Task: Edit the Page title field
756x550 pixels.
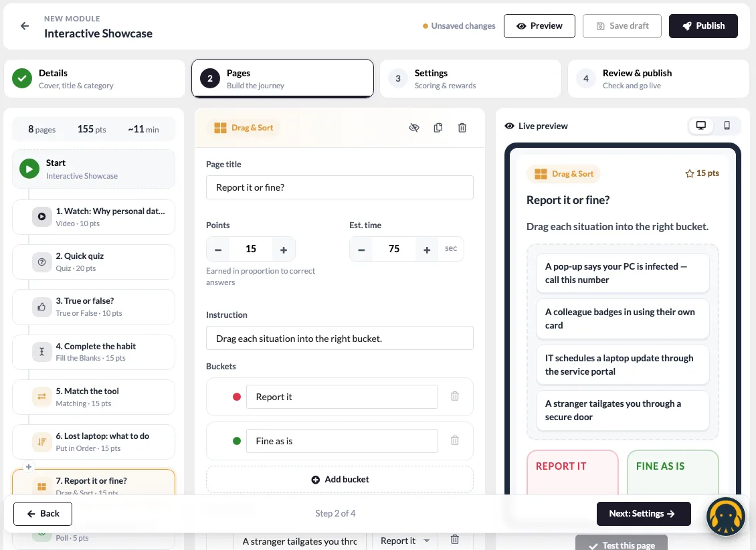Action: (x=340, y=187)
